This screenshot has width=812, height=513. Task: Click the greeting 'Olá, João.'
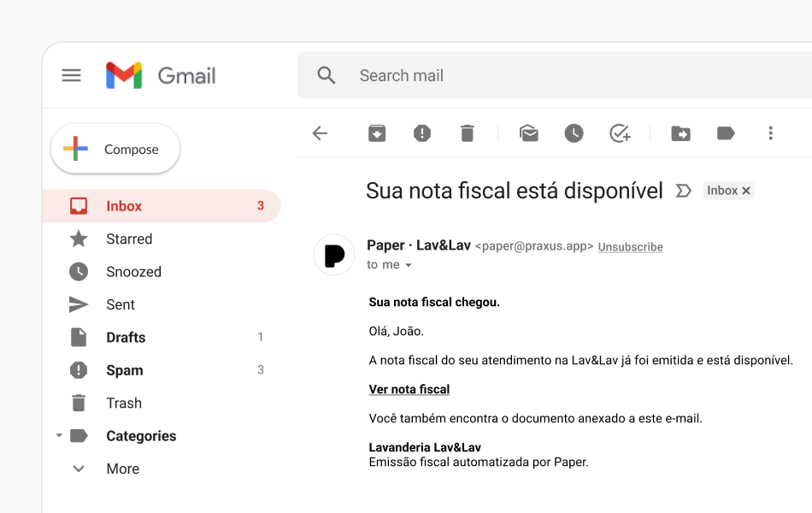click(x=396, y=331)
